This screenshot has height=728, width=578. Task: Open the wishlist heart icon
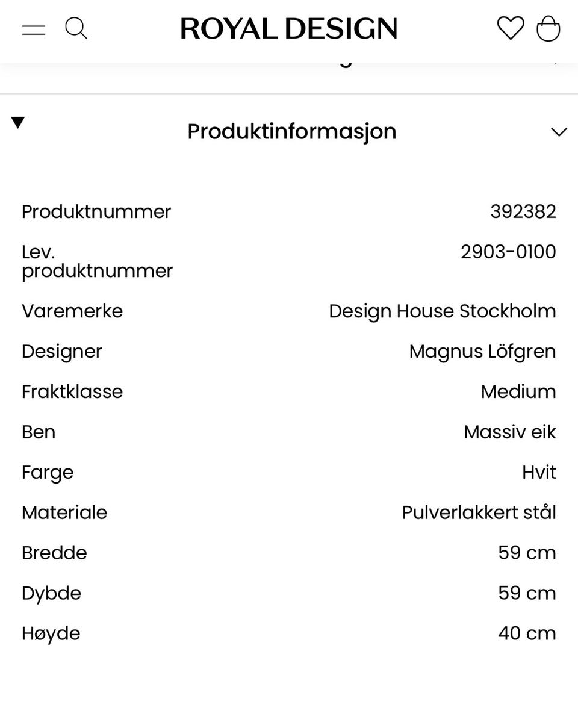point(510,28)
